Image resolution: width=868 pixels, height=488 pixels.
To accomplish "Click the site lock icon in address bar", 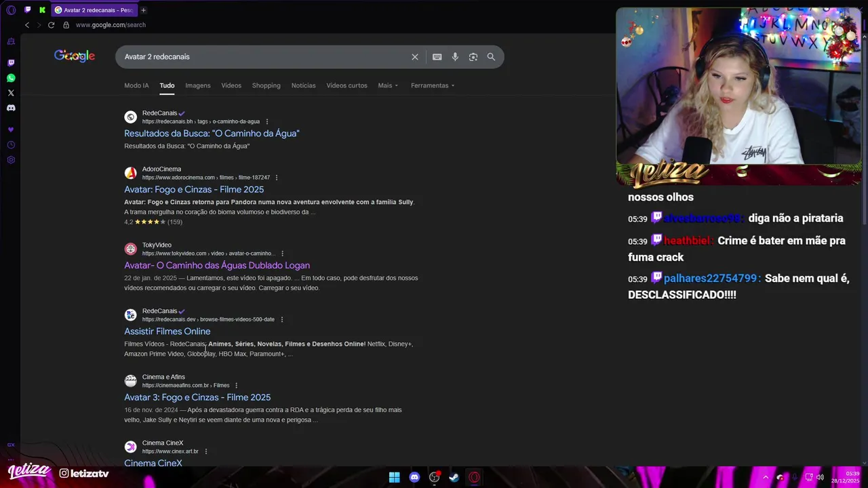I will [x=66, y=25].
